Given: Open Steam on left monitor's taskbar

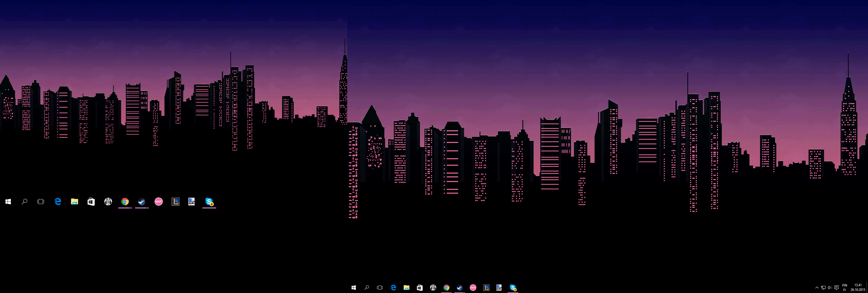Looking at the screenshot, I should coord(142,202).
